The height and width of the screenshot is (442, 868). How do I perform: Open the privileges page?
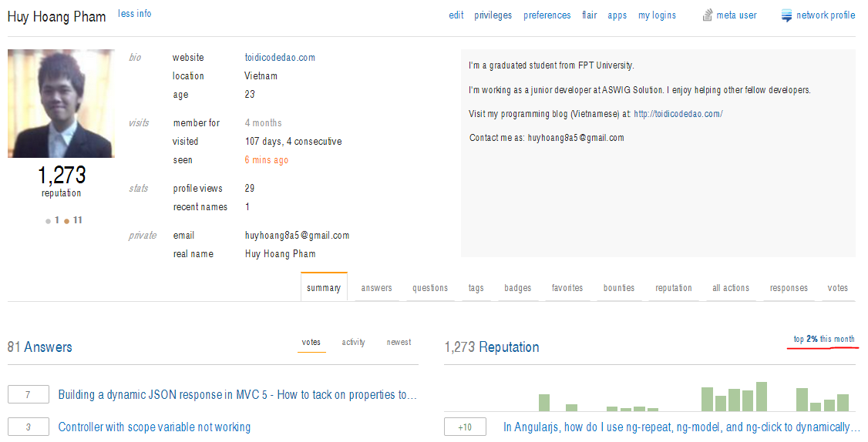coord(493,15)
